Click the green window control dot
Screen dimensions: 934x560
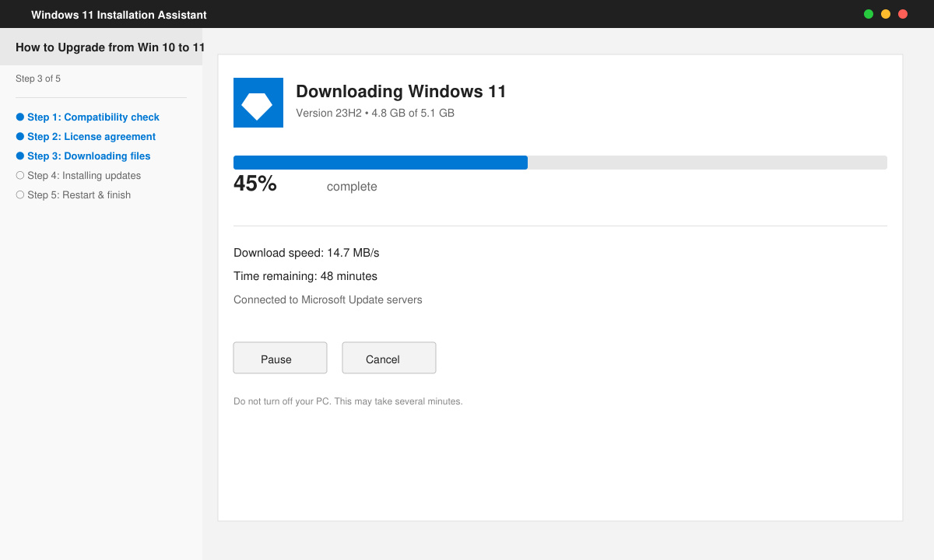[869, 14]
